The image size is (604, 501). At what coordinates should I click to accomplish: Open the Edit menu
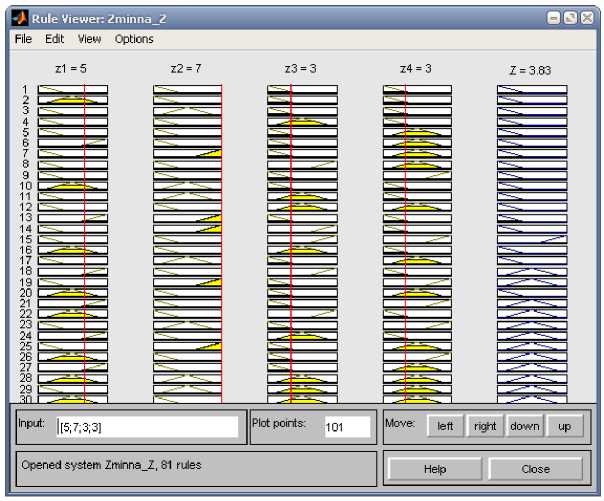click(54, 39)
